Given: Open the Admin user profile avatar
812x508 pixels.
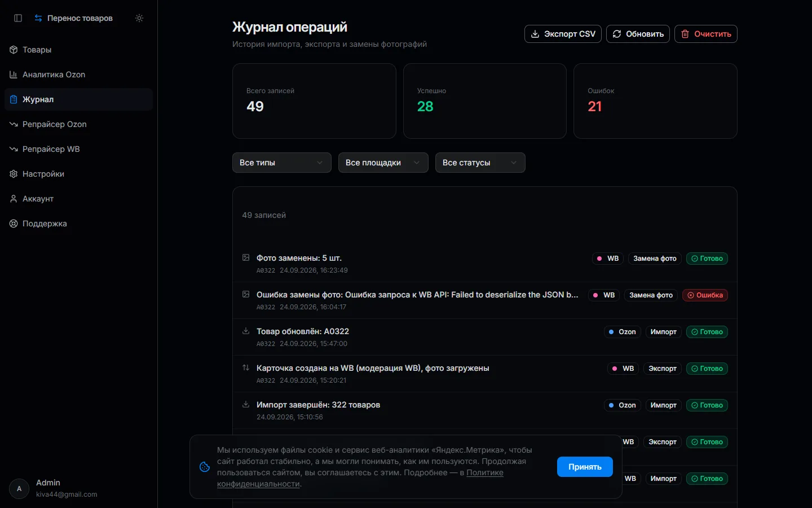Looking at the screenshot, I should tap(19, 489).
